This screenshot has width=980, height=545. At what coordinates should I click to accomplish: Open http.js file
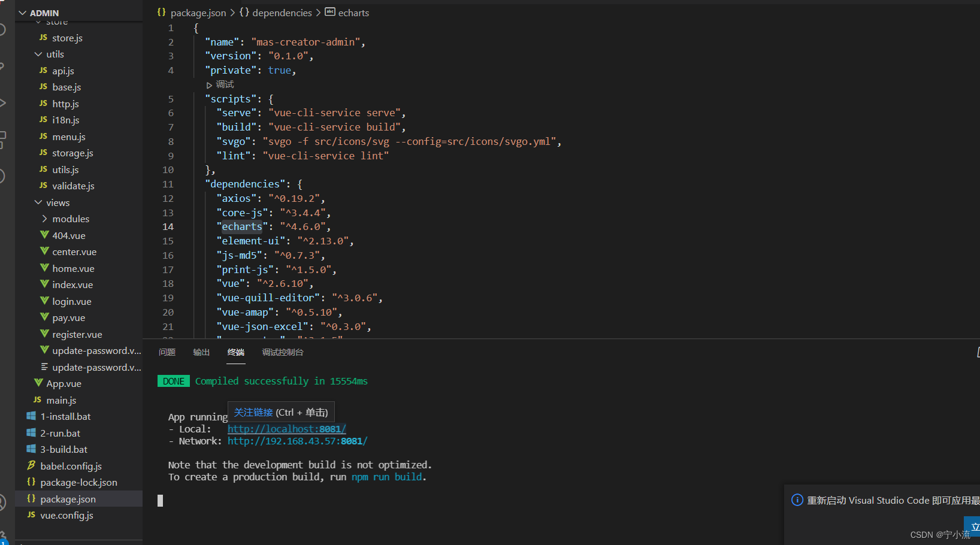coord(65,104)
